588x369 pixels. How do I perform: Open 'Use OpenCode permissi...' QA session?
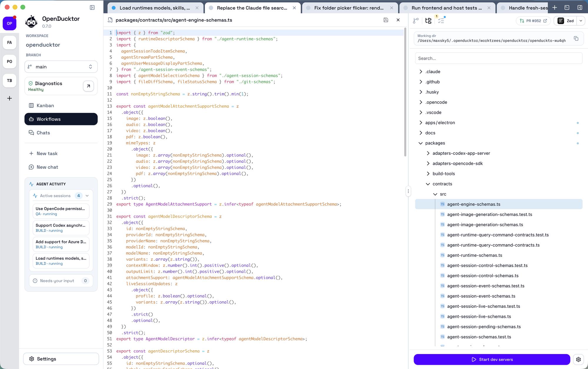(61, 211)
